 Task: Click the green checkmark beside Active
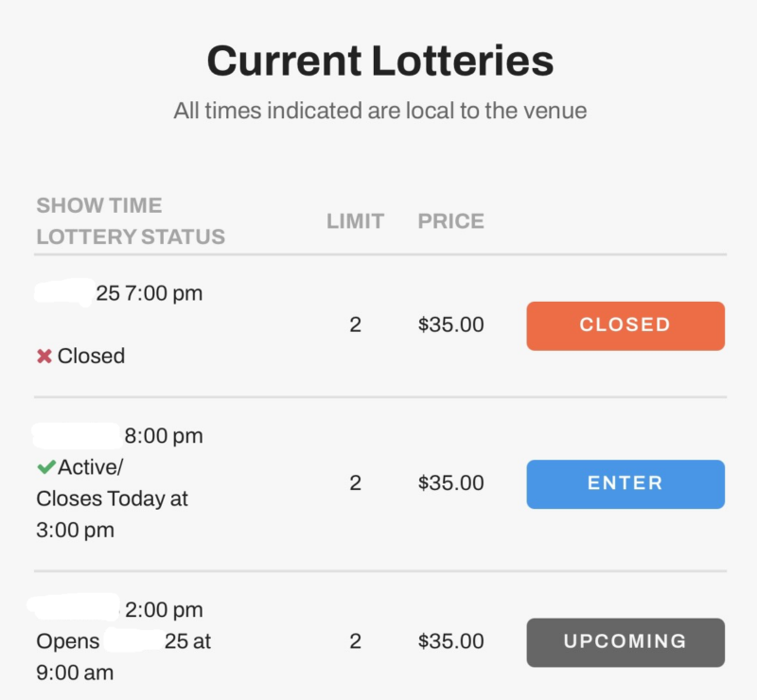[x=45, y=466]
